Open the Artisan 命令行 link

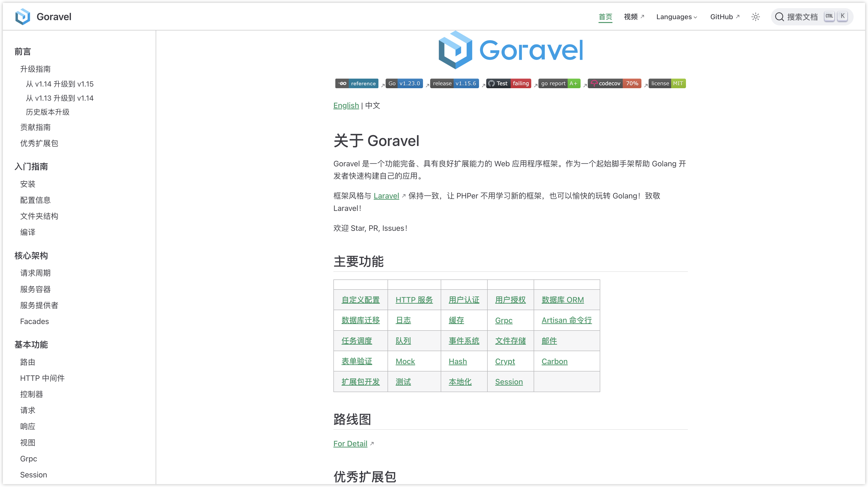point(566,320)
